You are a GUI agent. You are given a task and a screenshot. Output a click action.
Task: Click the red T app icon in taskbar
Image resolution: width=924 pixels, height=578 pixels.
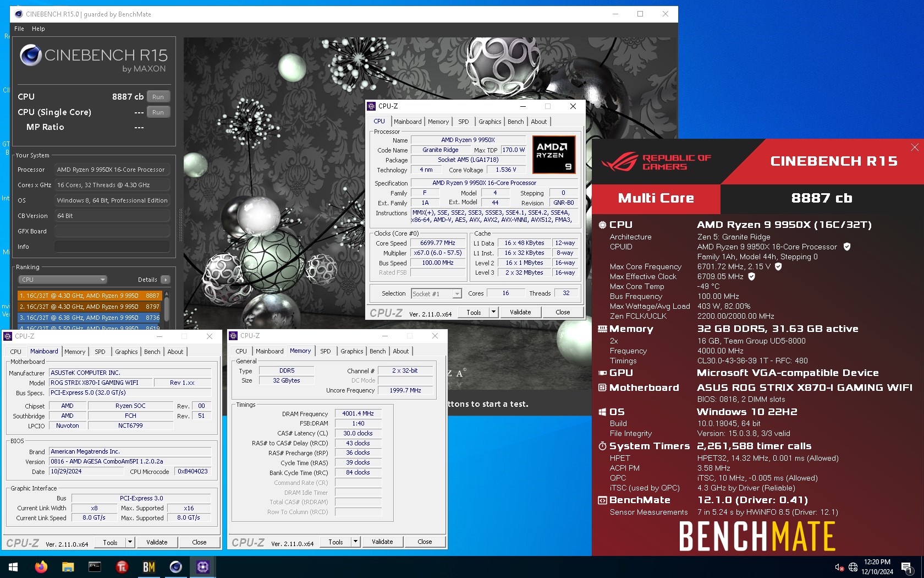[x=122, y=566]
